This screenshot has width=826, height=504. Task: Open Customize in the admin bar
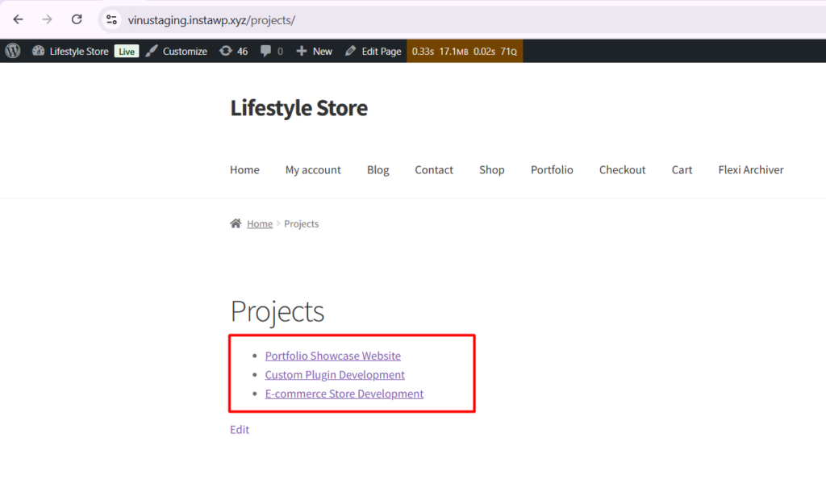click(177, 51)
